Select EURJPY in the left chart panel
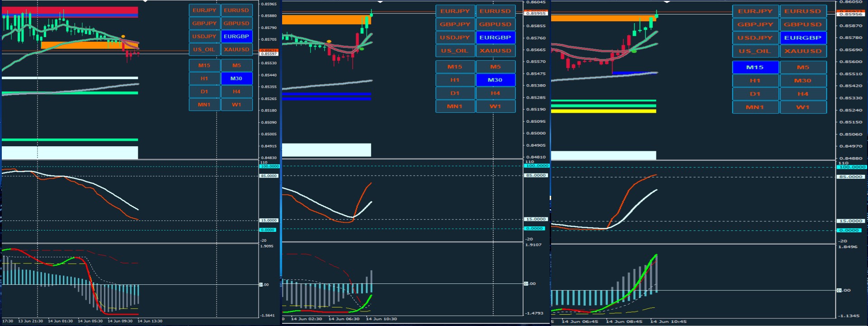Viewport: 868px width, 326px height. pos(204,10)
